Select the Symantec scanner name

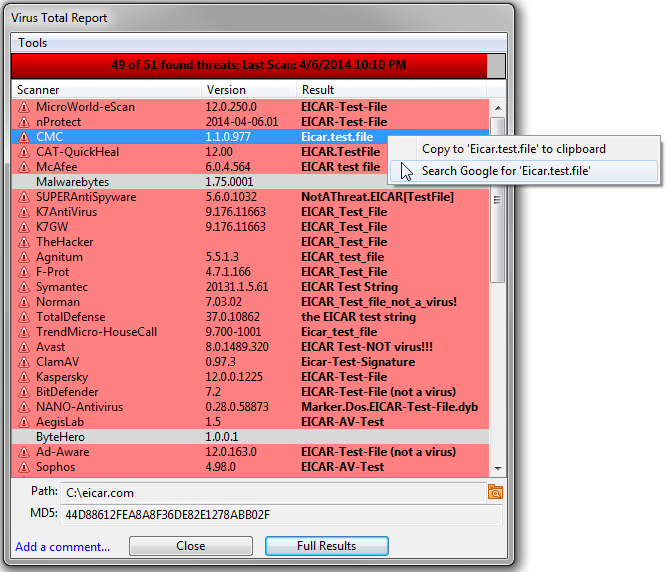[x=62, y=287]
